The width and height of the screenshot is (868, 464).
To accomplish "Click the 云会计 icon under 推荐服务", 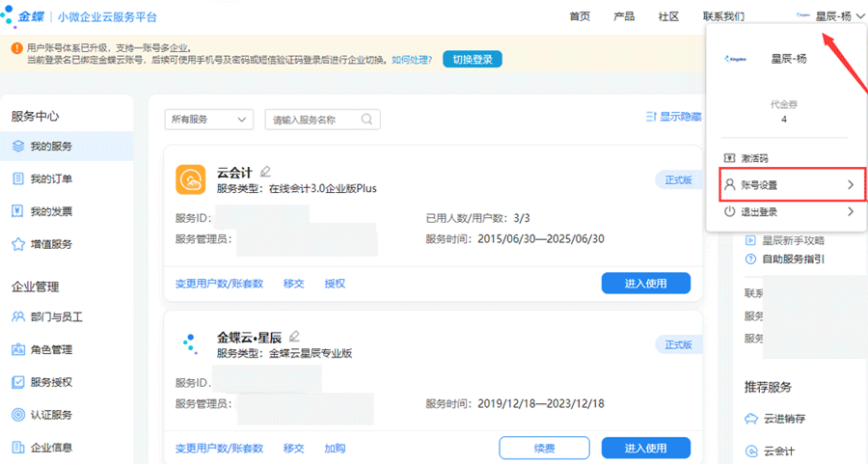I will pos(750,450).
